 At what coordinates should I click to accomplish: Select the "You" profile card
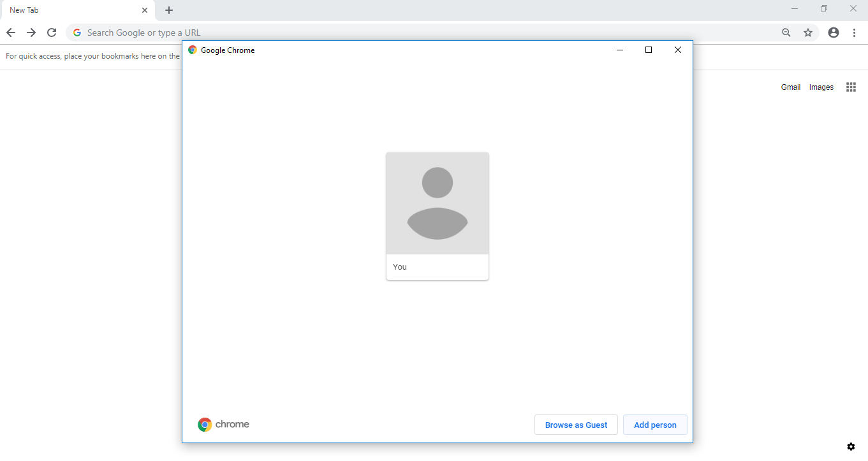point(438,216)
